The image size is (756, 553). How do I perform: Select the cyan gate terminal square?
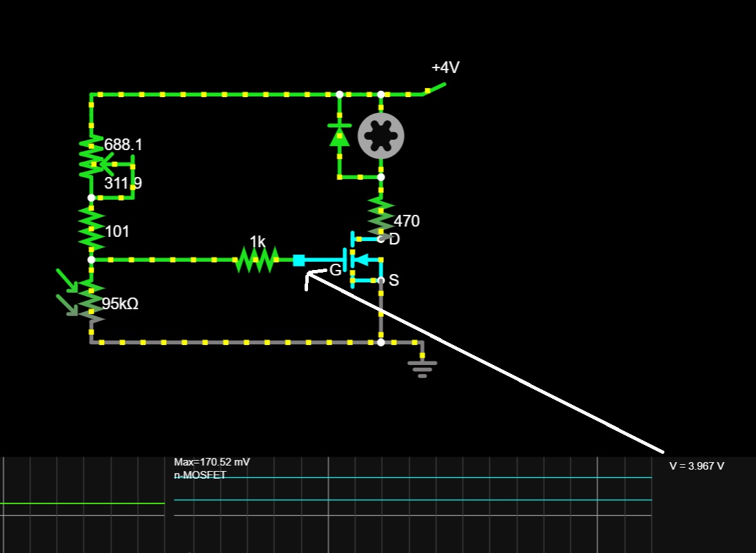[299, 260]
